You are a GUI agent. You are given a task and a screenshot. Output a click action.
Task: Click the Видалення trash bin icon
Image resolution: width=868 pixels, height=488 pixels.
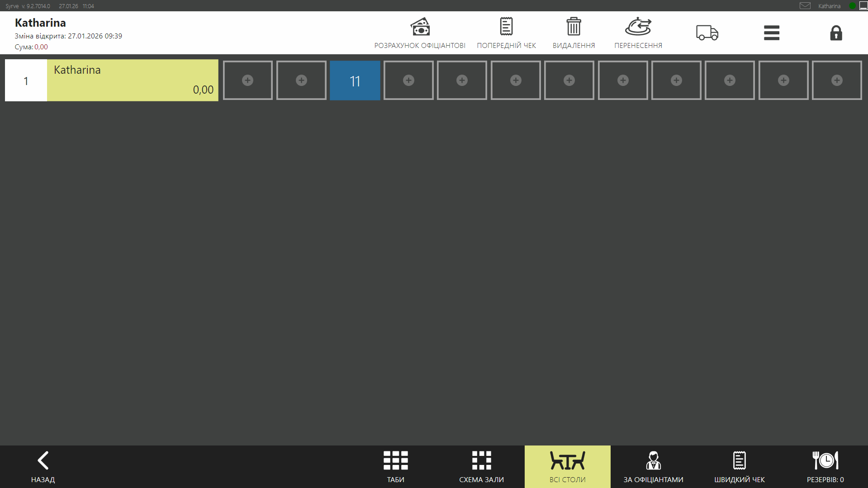point(574,27)
